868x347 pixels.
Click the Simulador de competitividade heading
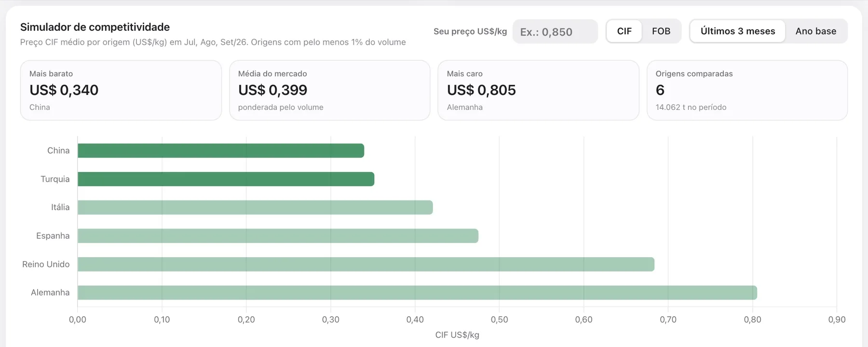point(95,27)
